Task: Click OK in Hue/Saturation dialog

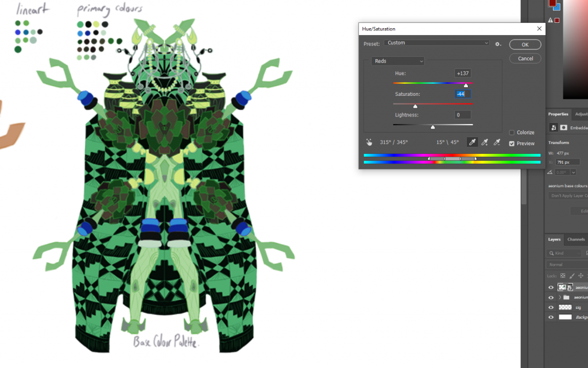Action: coord(525,45)
